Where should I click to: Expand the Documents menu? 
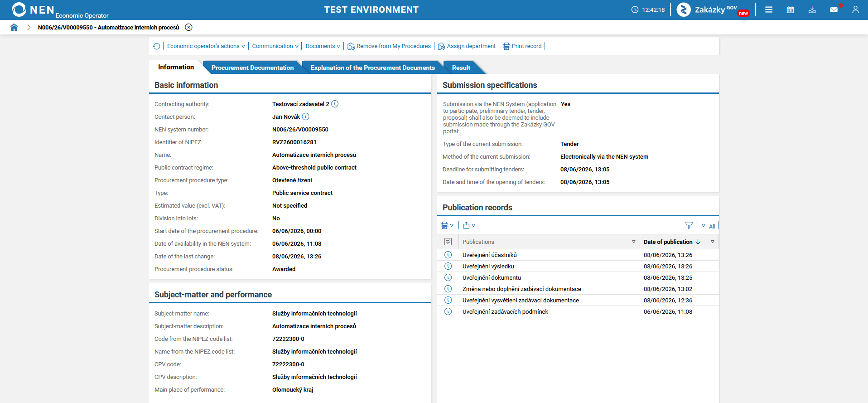[x=323, y=46]
